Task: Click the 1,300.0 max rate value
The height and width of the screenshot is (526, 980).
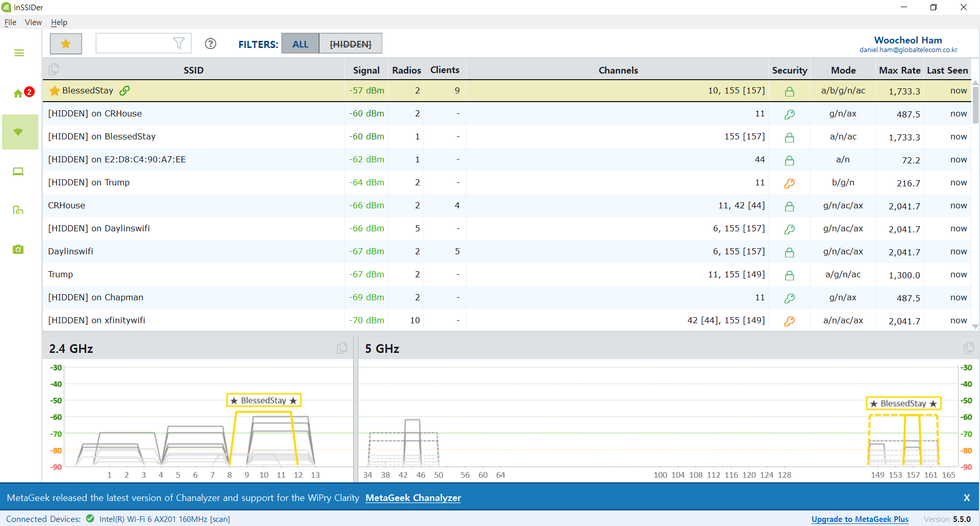Action: pyautogui.click(x=904, y=275)
